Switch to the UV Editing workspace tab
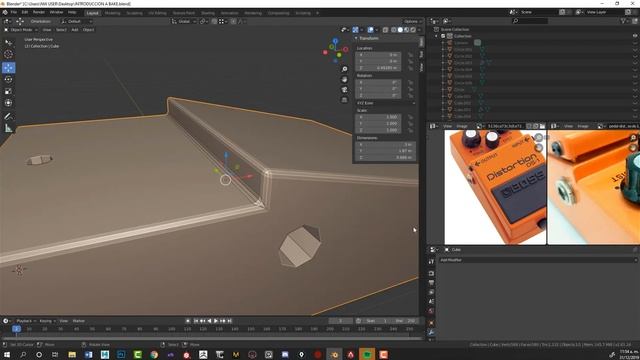 click(x=157, y=13)
